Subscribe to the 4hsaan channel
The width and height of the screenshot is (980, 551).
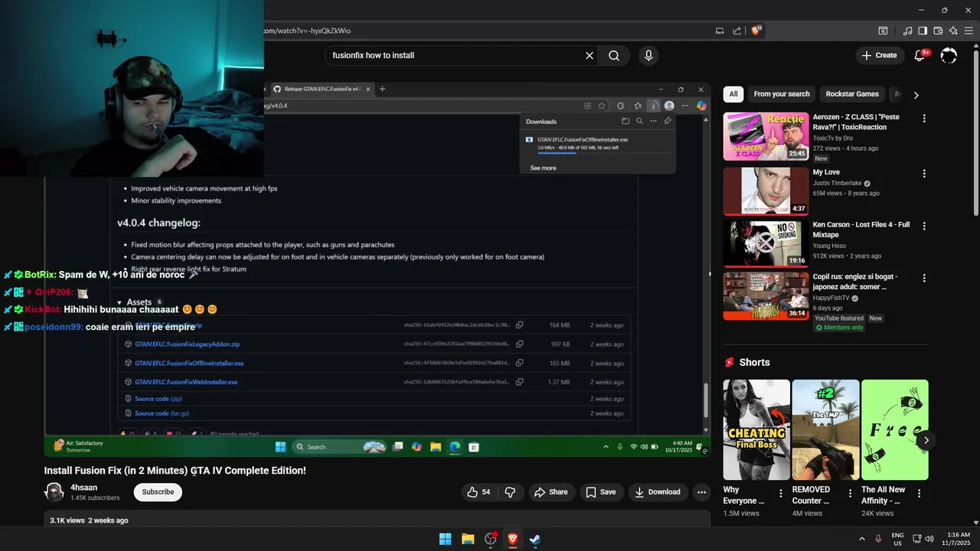pyautogui.click(x=158, y=492)
